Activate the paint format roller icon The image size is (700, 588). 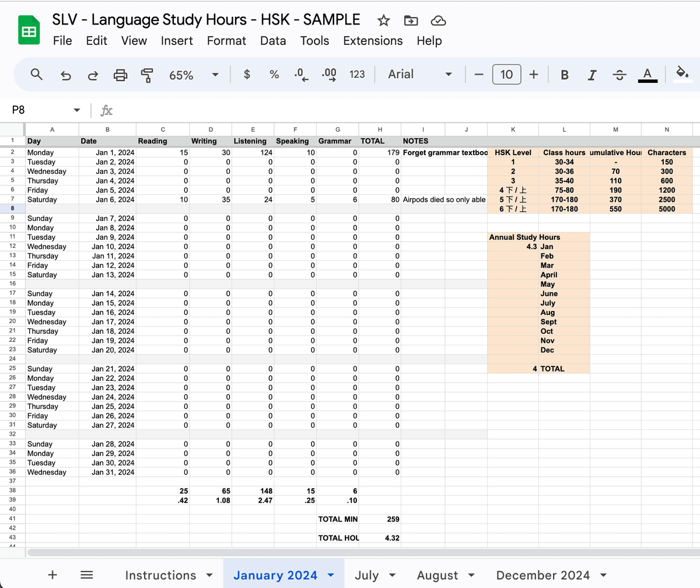point(147,75)
